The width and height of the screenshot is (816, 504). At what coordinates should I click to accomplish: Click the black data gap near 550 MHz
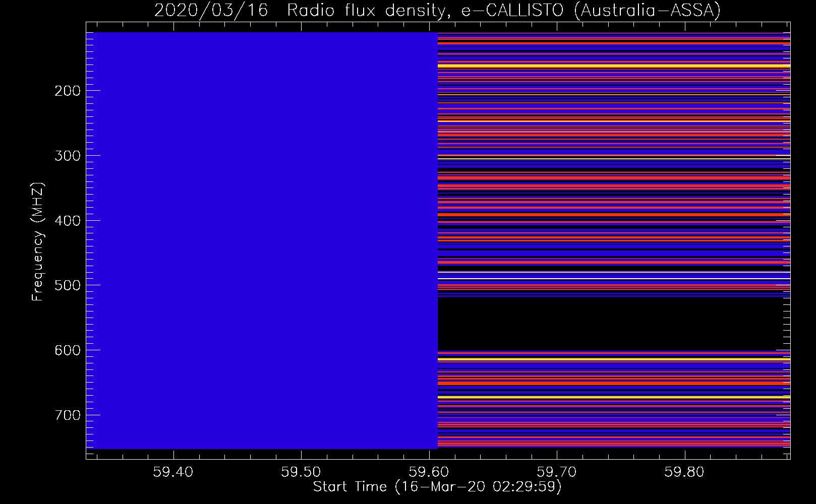coord(614,324)
